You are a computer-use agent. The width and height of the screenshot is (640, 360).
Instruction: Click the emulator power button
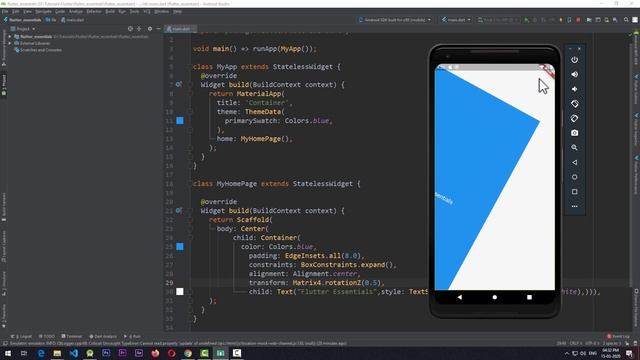click(x=574, y=60)
